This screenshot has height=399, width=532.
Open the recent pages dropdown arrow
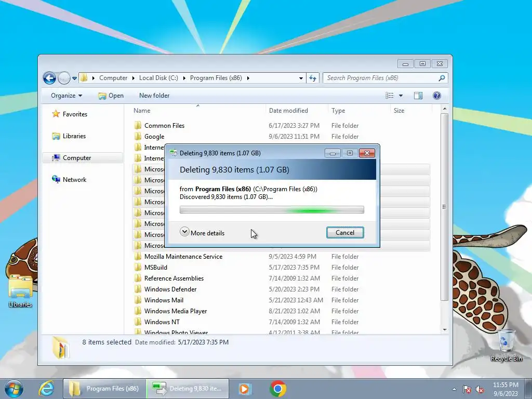click(74, 78)
